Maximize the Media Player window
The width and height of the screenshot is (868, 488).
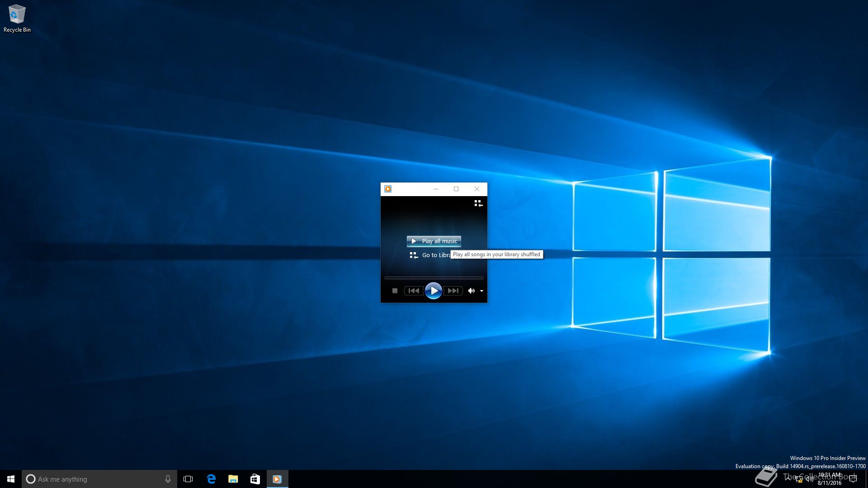coord(456,189)
